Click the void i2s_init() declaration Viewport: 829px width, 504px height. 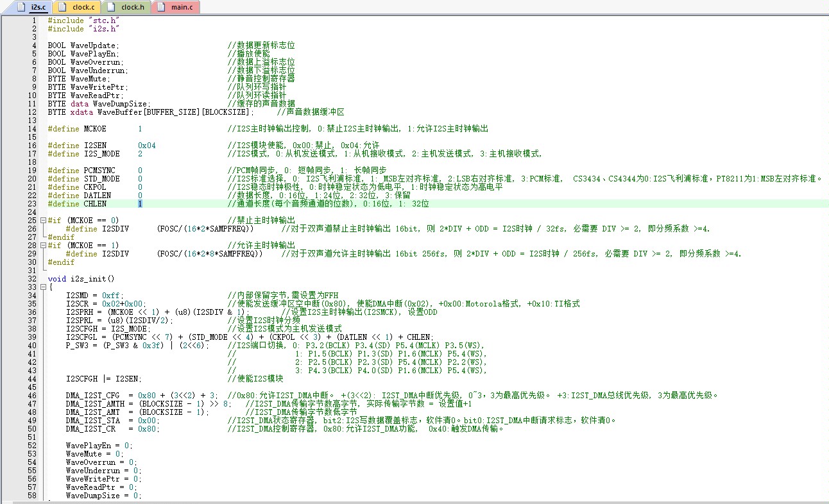tap(81, 278)
